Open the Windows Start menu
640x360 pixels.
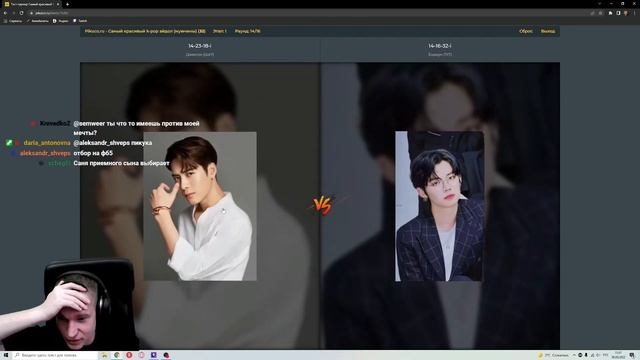coord(6,355)
